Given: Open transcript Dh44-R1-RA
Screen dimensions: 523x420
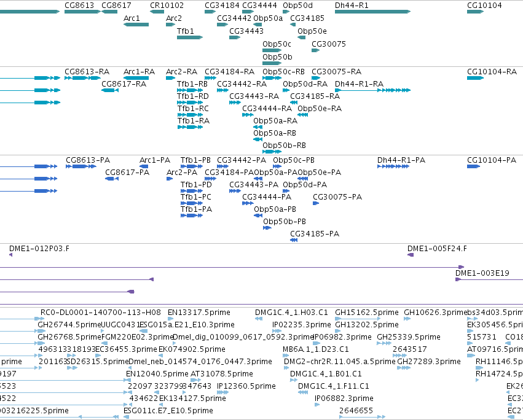Looking at the screenshot, I should 372,90.
